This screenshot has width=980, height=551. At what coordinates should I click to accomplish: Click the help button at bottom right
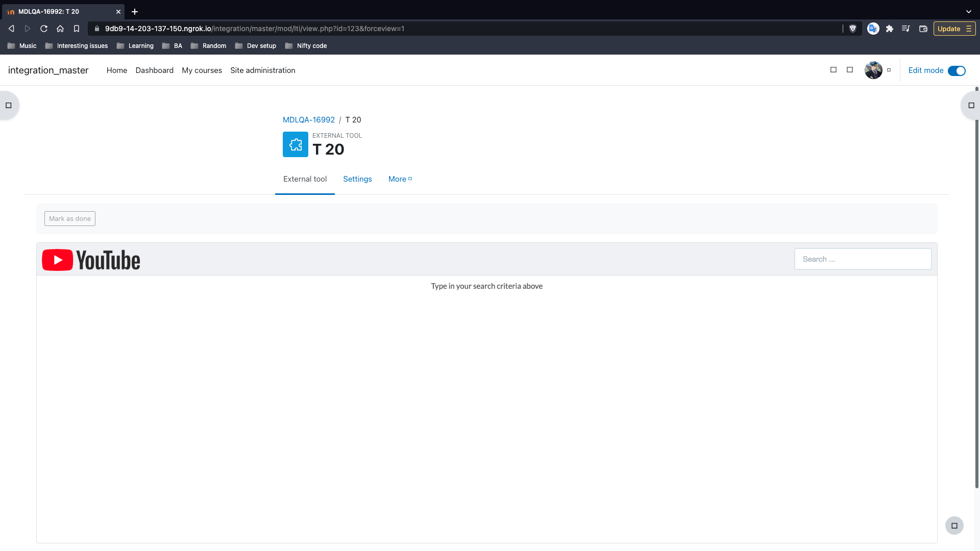coord(954,525)
